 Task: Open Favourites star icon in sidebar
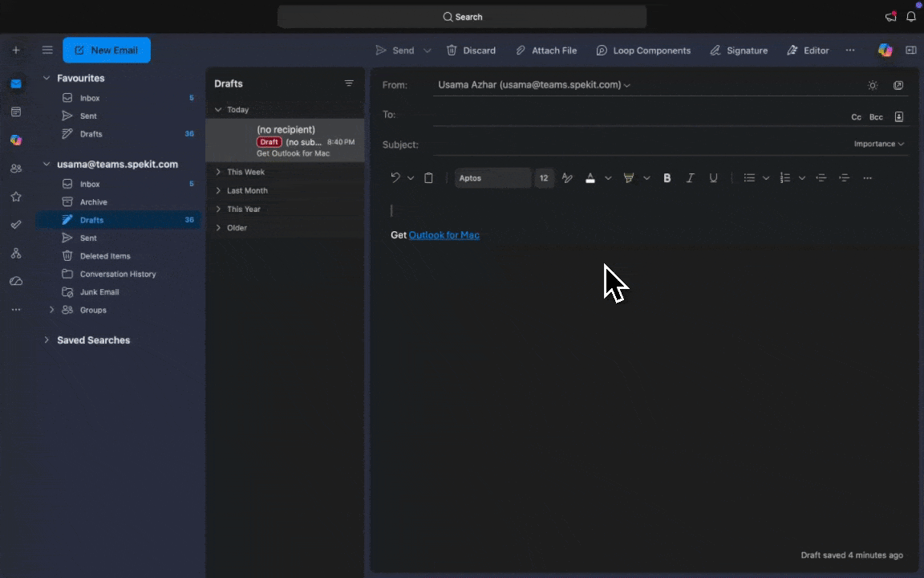pos(16,197)
